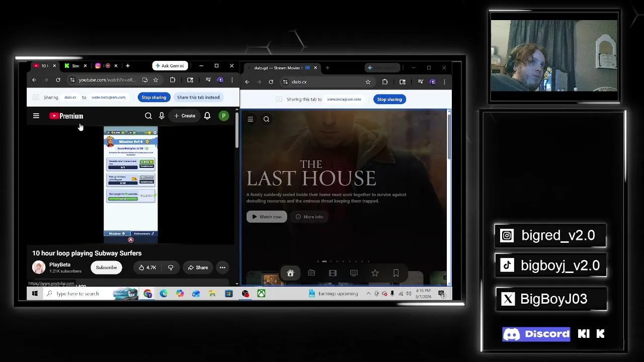Open the taskbar volume control
Viewport: 644px width, 362px height.
pos(409,294)
